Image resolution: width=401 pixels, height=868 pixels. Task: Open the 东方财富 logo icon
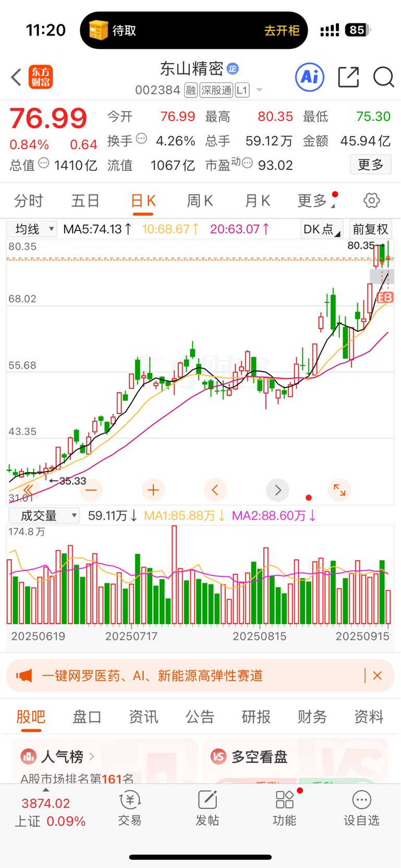click(41, 77)
